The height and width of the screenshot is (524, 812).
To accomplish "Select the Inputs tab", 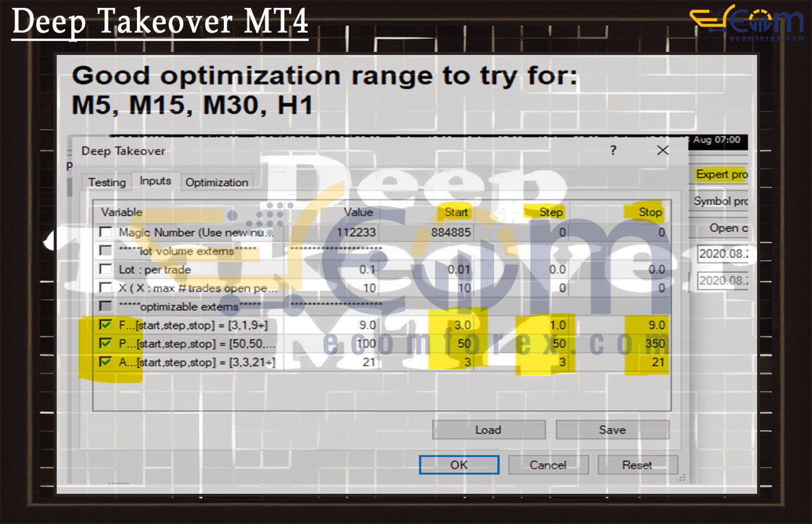I will (156, 181).
